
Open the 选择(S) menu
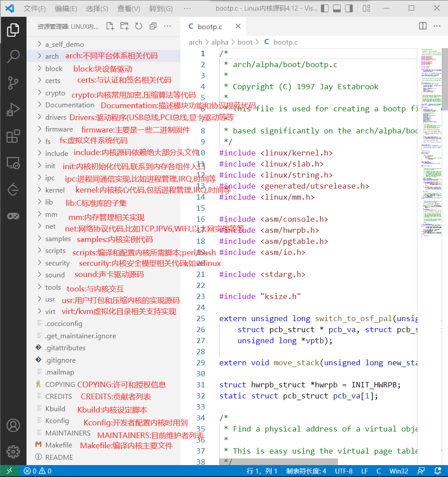coord(97,8)
